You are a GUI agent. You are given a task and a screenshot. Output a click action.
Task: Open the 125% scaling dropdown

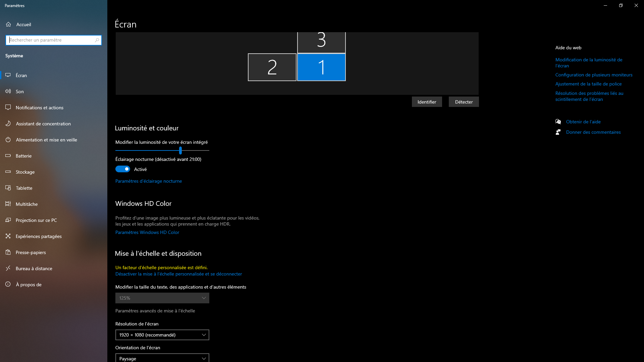(x=162, y=298)
